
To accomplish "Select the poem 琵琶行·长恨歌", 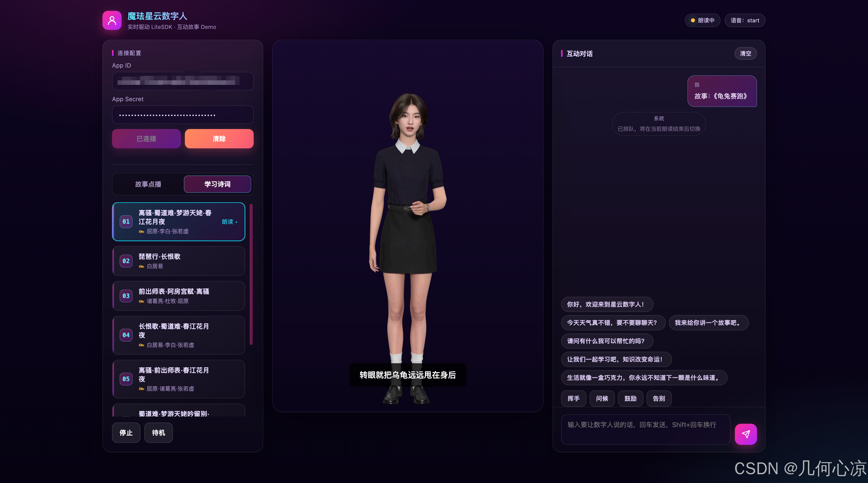I will 179,261.
